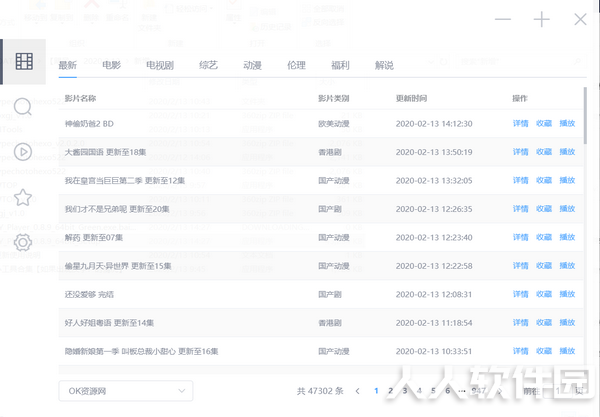This screenshot has height=417, width=600.
Task: Click the 影片类别 column header
Action: pyautogui.click(x=334, y=98)
